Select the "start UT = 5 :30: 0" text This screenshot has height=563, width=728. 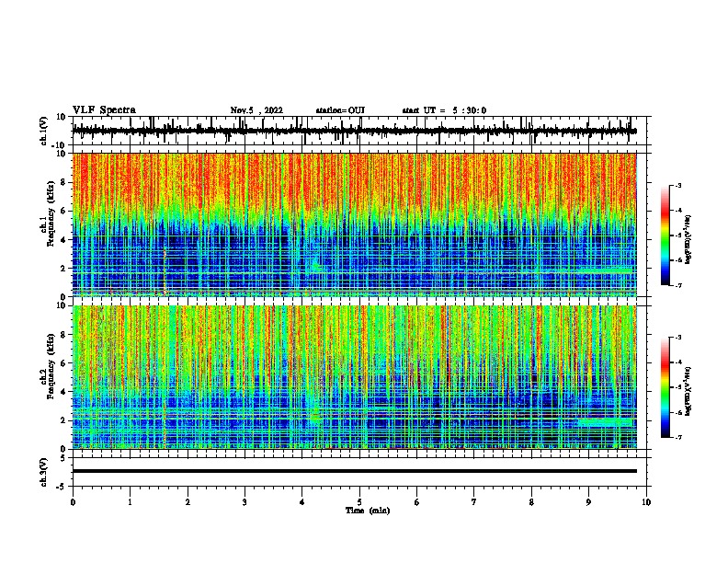[x=444, y=110]
